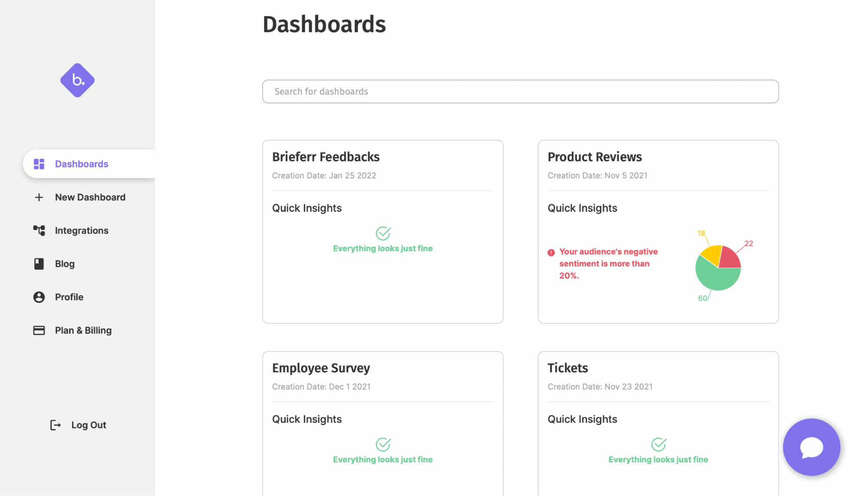
Task: Click the Plan & Billing card icon
Action: click(x=39, y=331)
